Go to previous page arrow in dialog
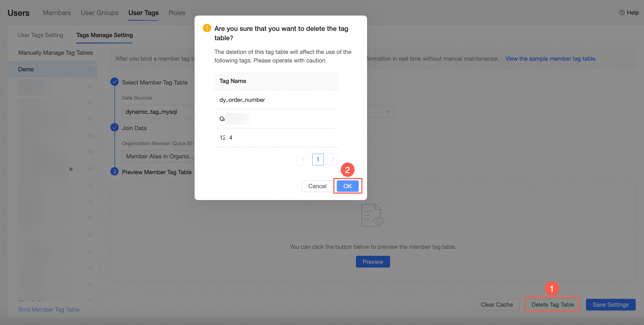Image resolution: width=644 pixels, height=325 pixels. tap(303, 159)
